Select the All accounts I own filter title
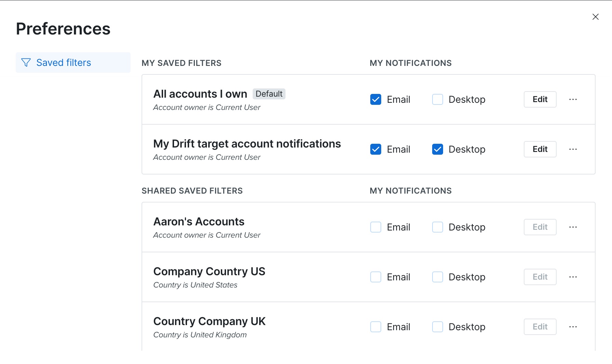This screenshot has width=612, height=364. pyautogui.click(x=200, y=94)
